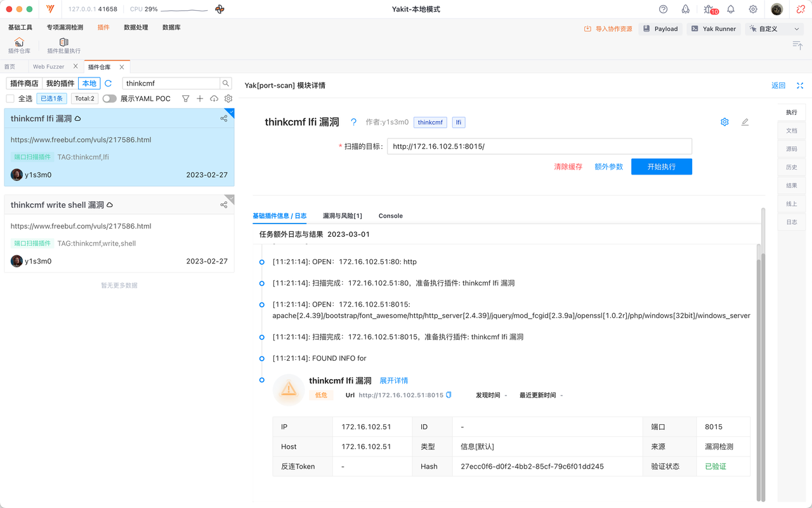Select the thinkcmf write shell 漏洞 card corner check

230,199
